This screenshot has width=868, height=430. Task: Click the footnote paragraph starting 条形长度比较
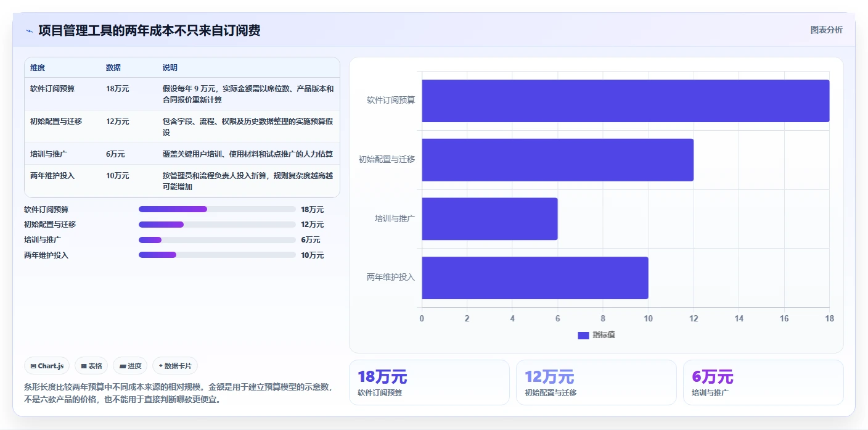(x=180, y=393)
